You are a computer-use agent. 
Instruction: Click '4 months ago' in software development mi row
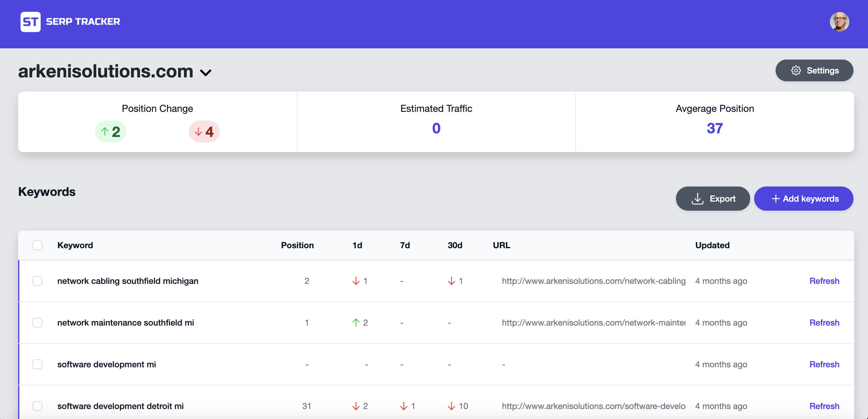tap(721, 364)
